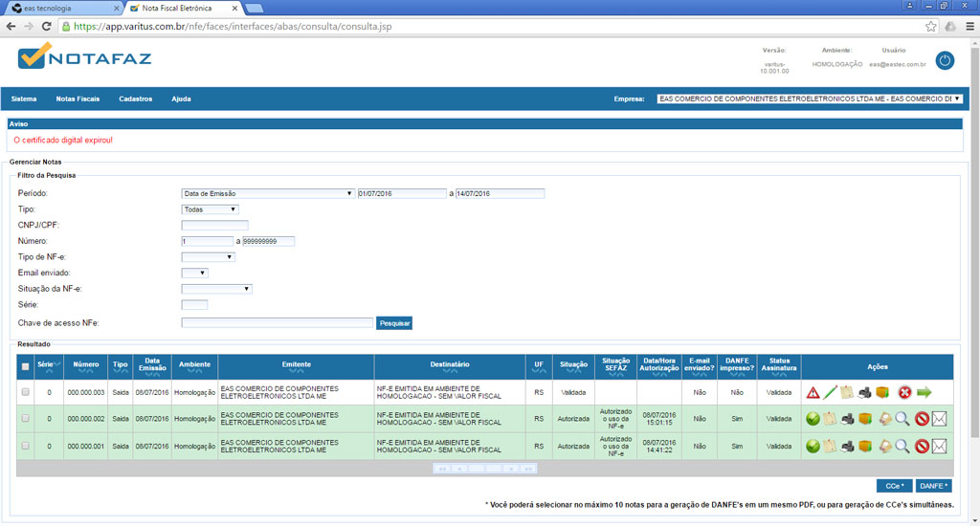Click the printer icon on note 000.000.002
This screenshot has height=526, width=980.
coord(848,419)
